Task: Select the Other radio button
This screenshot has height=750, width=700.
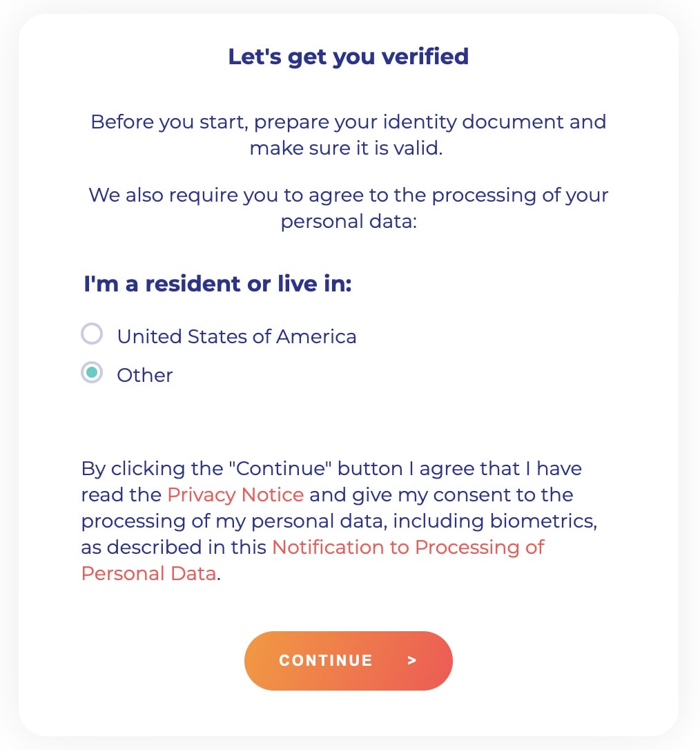Action: pyautogui.click(x=92, y=374)
